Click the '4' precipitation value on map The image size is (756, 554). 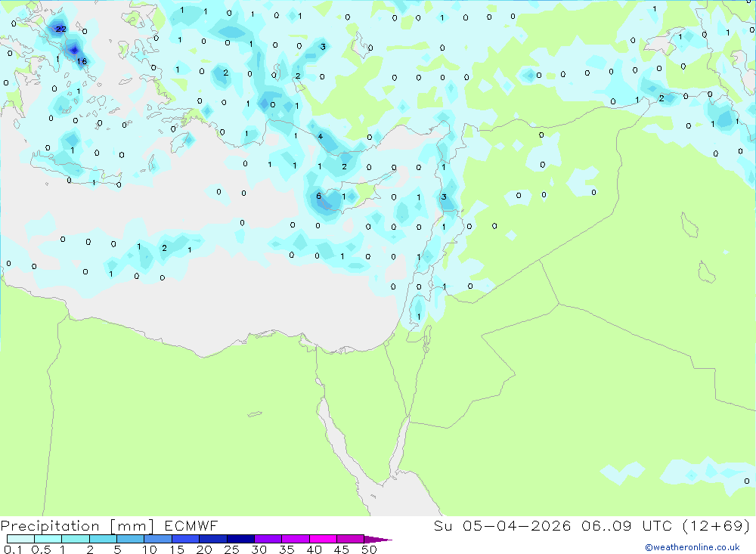coord(320,137)
